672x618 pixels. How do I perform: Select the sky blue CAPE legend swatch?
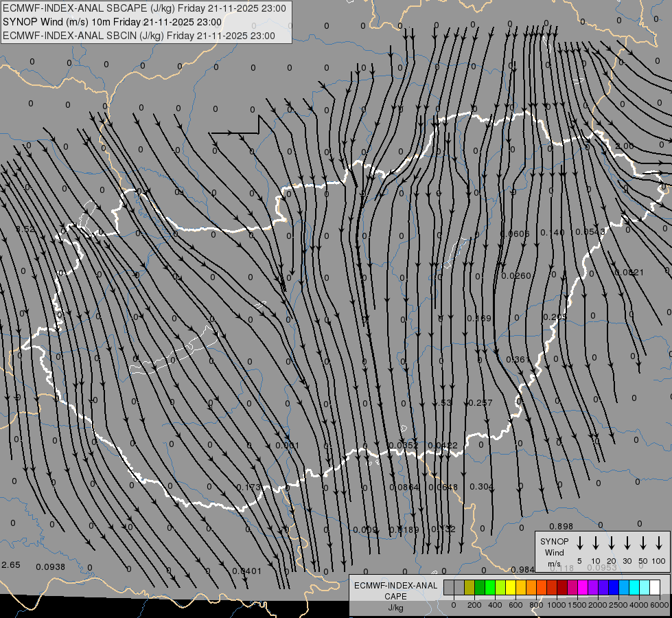point(623,588)
